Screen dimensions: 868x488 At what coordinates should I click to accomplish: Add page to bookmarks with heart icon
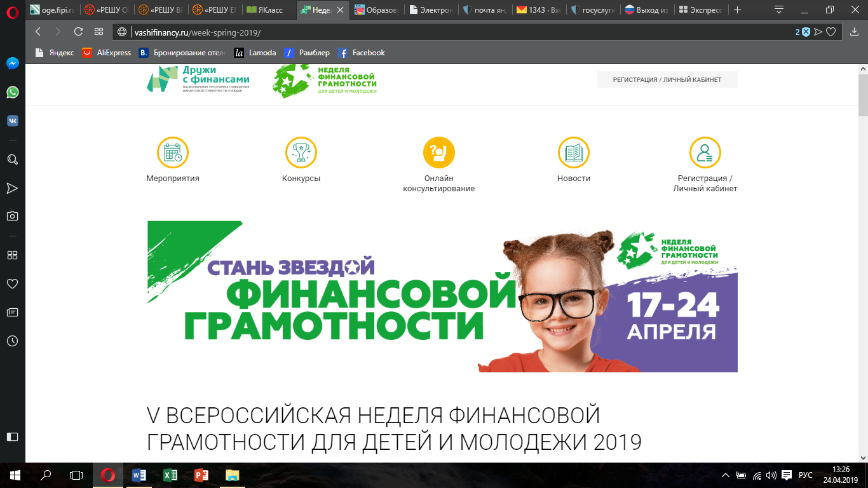[831, 32]
